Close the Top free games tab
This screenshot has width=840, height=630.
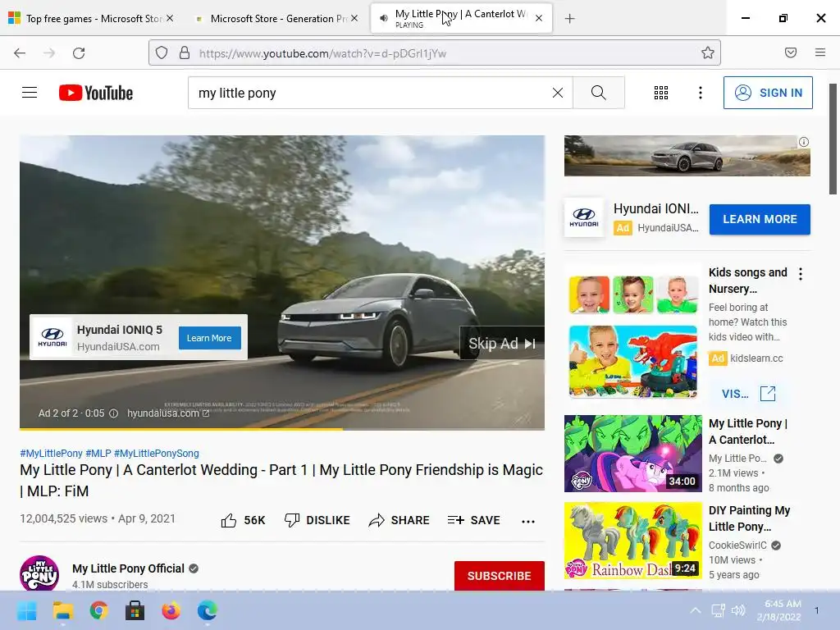170,18
